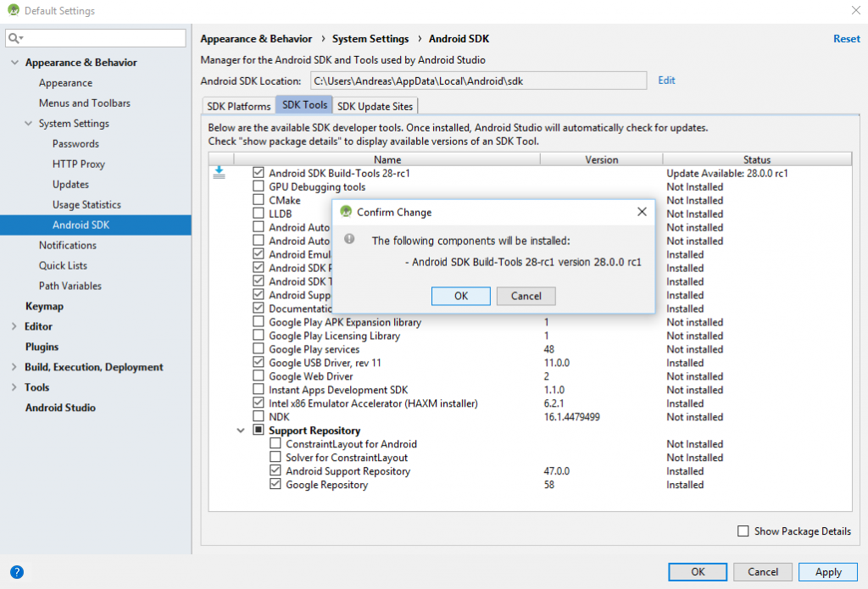Click the Name column header
868x589 pixels.
(x=387, y=159)
